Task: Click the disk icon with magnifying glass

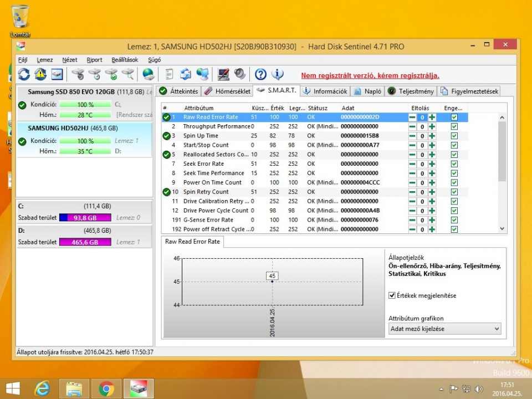Action: pos(128,74)
